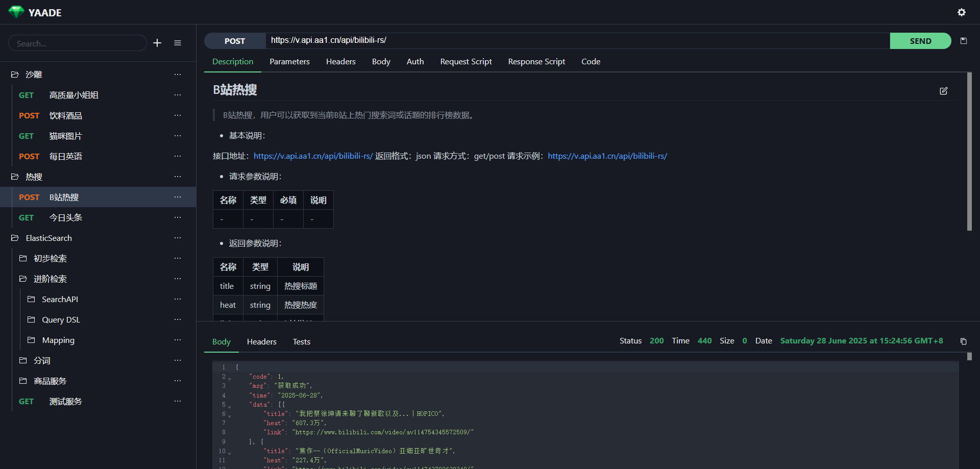This screenshot has width=980, height=469.
Task: Click the save request icon beside SEND
Action: point(964,41)
